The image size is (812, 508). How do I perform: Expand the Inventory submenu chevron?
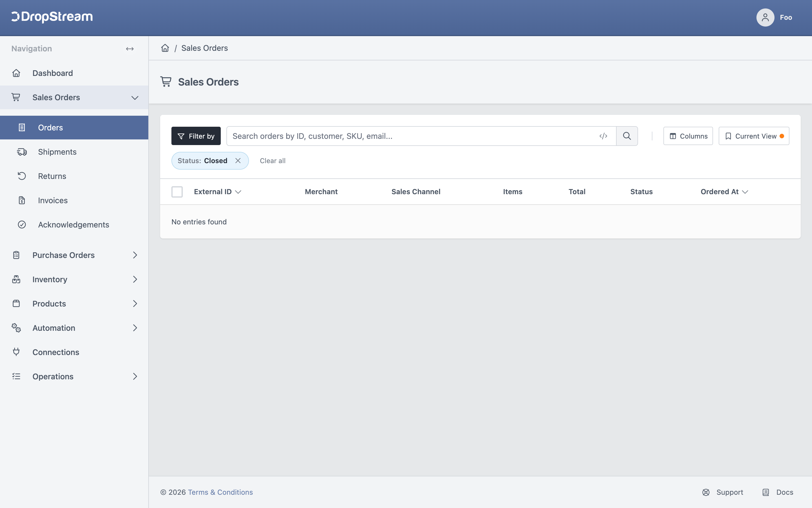pyautogui.click(x=135, y=279)
